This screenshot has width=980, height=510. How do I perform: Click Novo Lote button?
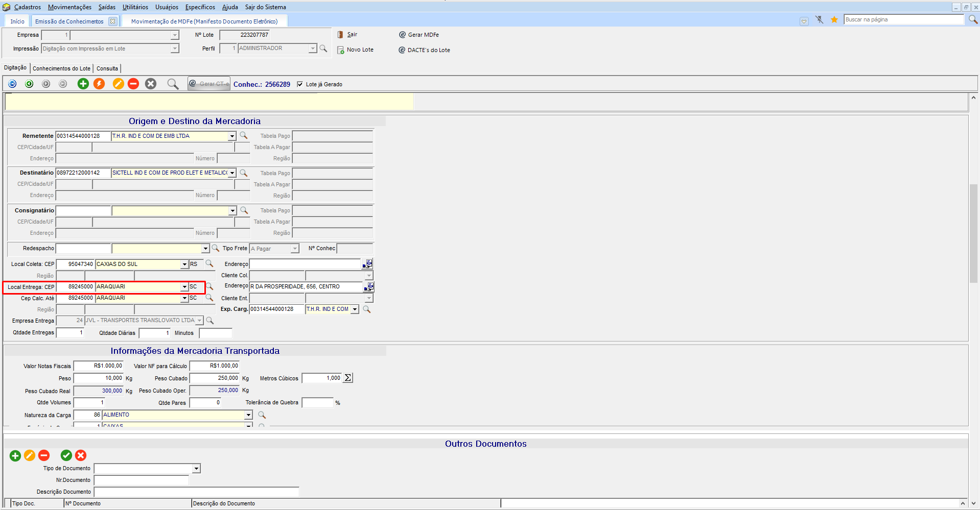point(356,50)
